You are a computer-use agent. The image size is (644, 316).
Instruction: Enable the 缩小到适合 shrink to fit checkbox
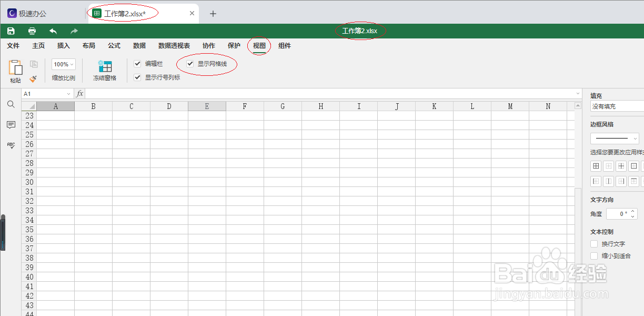[594, 256]
